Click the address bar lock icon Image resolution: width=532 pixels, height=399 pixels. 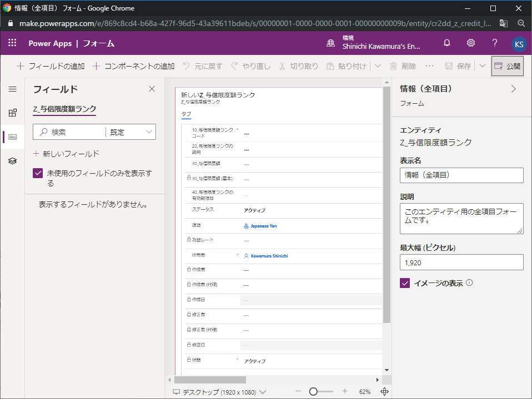(11, 23)
